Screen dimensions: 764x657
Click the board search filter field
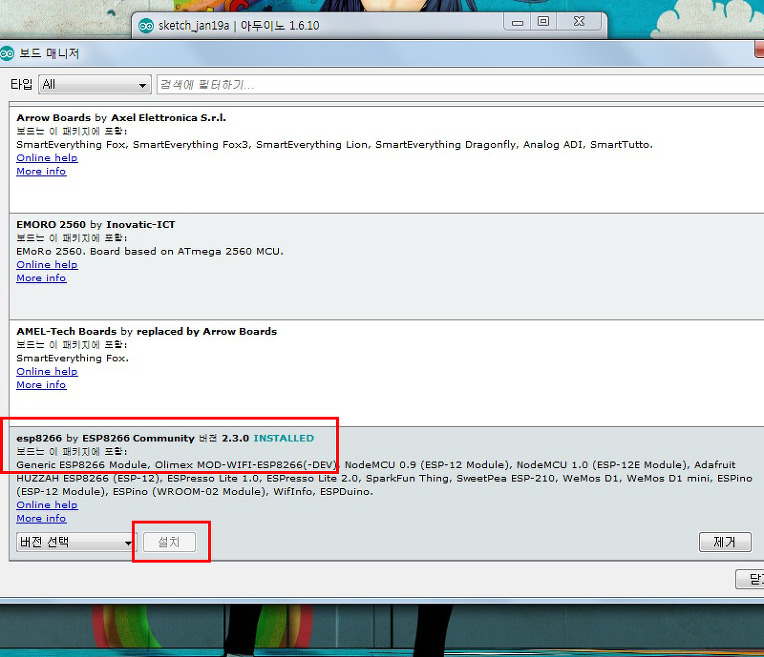(x=460, y=84)
